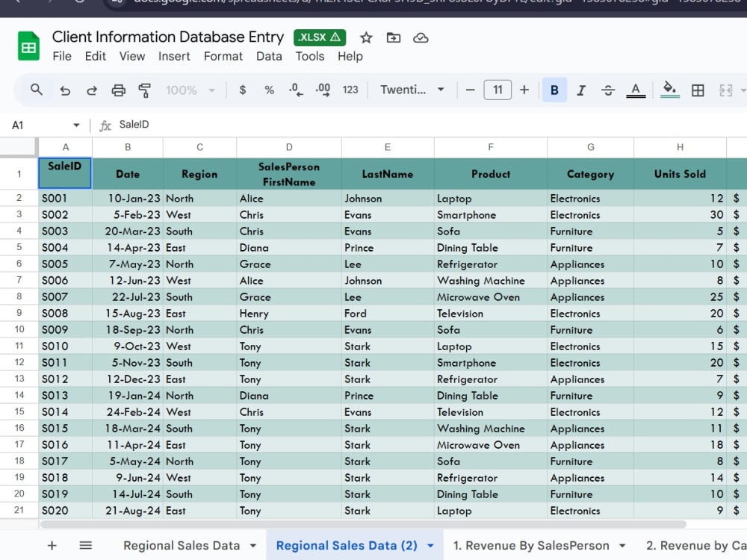Screen dimensions: 747x560
Task: Toggle italic formatting
Action: tap(580, 90)
